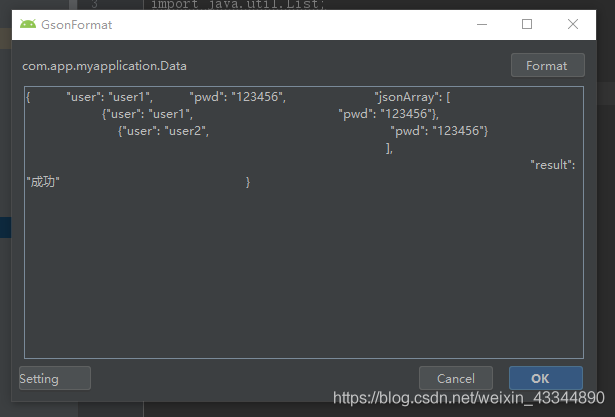Click the GsonFormat title text

[x=77, y=24]
